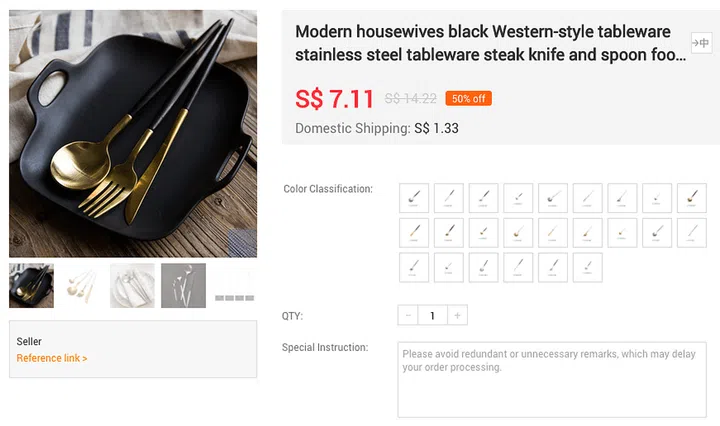This screenshot has height=426, width=720.
Task: Decrease quantity with the minus button
Action: (x=408, y=316)
